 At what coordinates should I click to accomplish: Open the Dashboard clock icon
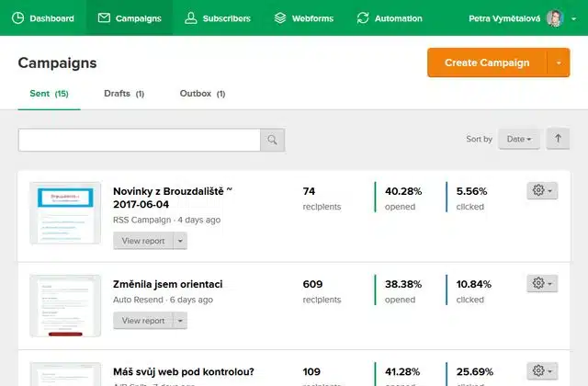17,18
